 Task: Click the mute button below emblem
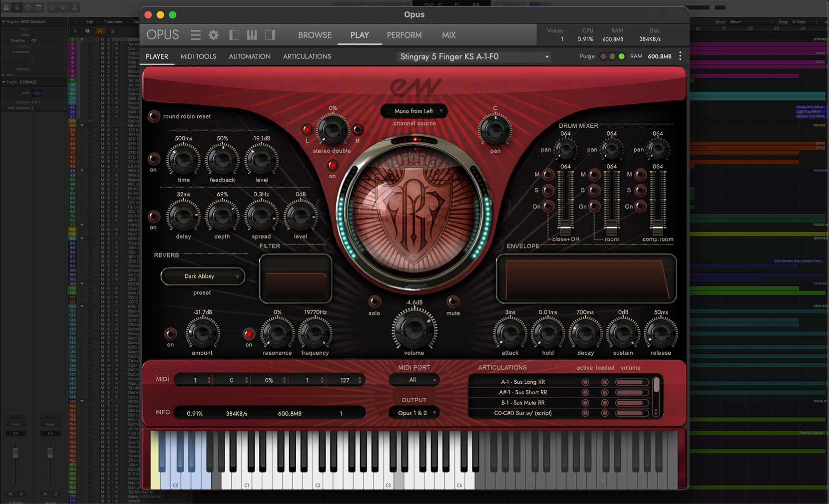click(453, 301)
